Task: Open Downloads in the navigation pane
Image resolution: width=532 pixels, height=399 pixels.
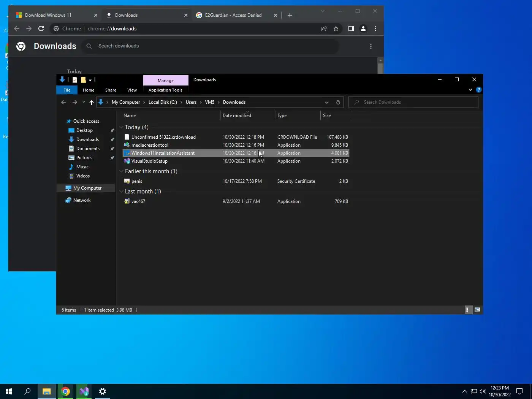Action: tap(87, 139)
